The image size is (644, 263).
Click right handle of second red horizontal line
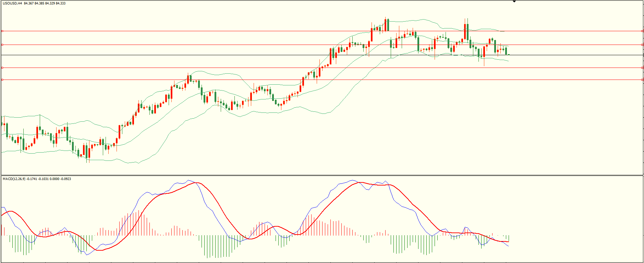click(642, 45)
